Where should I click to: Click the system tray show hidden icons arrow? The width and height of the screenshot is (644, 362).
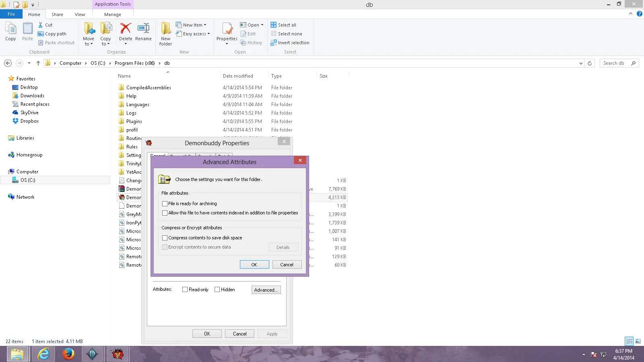pos(584,354)
